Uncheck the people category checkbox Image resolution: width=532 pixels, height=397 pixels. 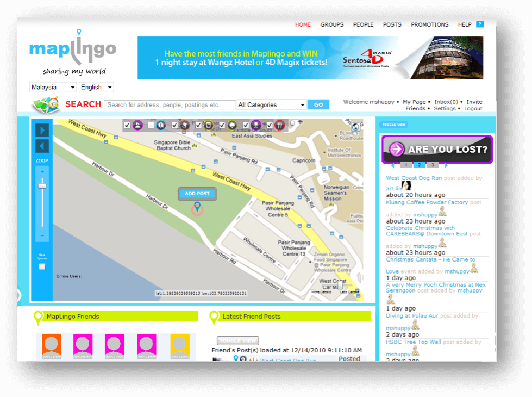(127, 125)
